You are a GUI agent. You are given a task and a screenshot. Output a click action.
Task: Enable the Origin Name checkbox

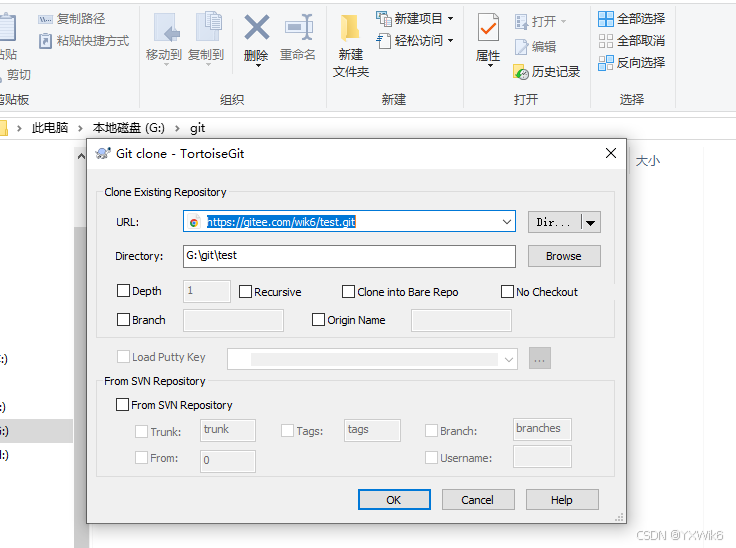click(318, 320)
